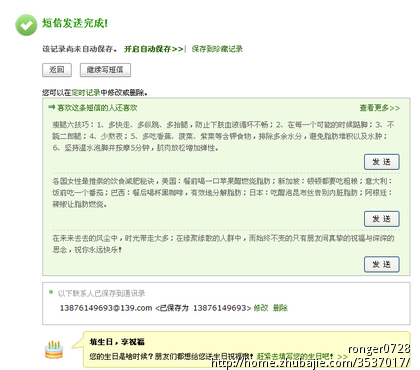Click the 在来来去去的风尘中 message text
The height and width of the screenshot is (370, 420).
click(x=223, y=244)
